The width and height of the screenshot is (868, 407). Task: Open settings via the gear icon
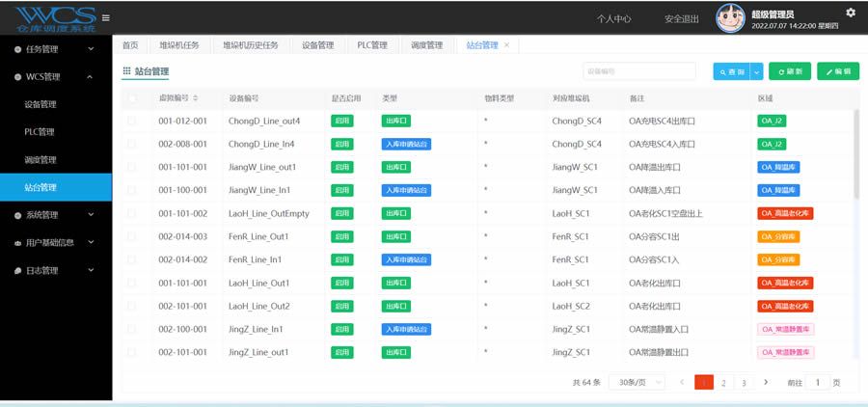point(851,13)
